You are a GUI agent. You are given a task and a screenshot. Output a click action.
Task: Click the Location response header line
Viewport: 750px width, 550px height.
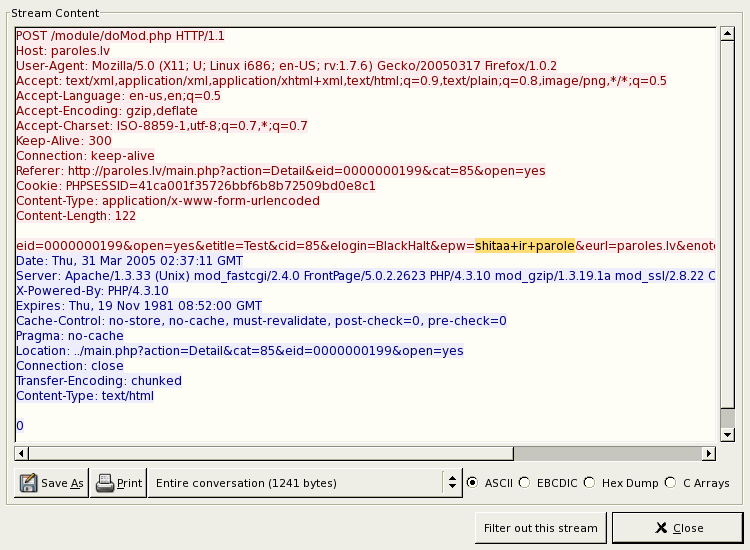[240, 351]
